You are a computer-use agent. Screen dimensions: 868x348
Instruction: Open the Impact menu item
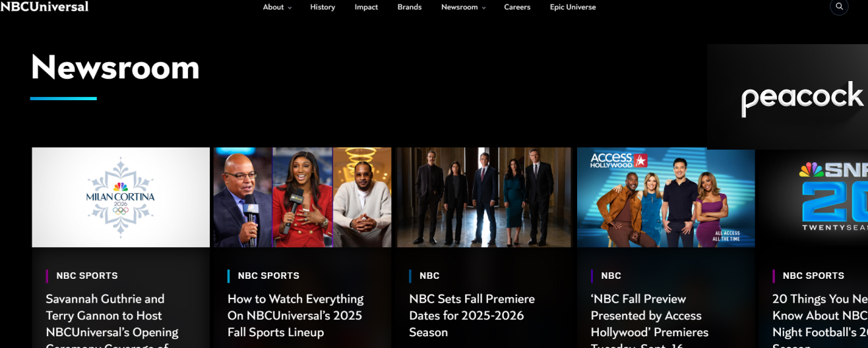tap(366, 7)
